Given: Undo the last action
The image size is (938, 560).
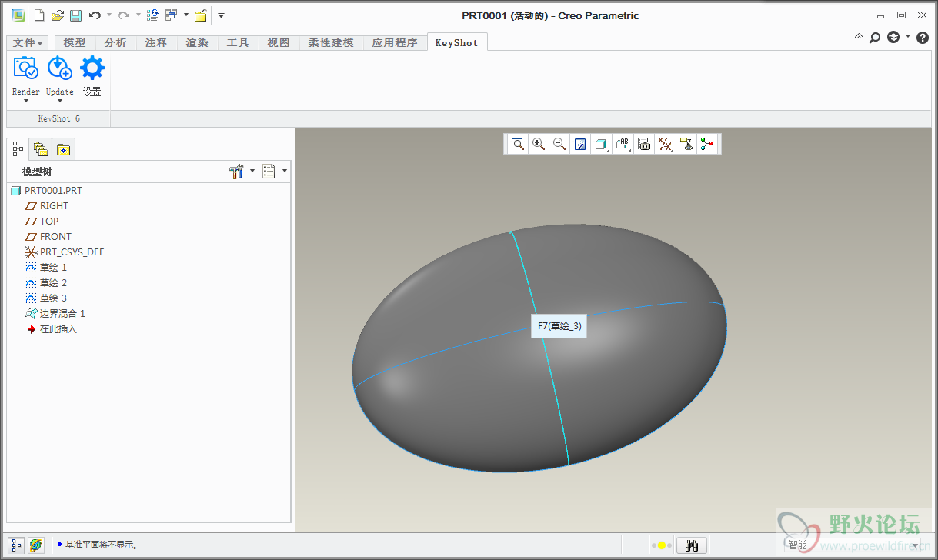Looking at the screenshot, I should [x=95, y=15].
